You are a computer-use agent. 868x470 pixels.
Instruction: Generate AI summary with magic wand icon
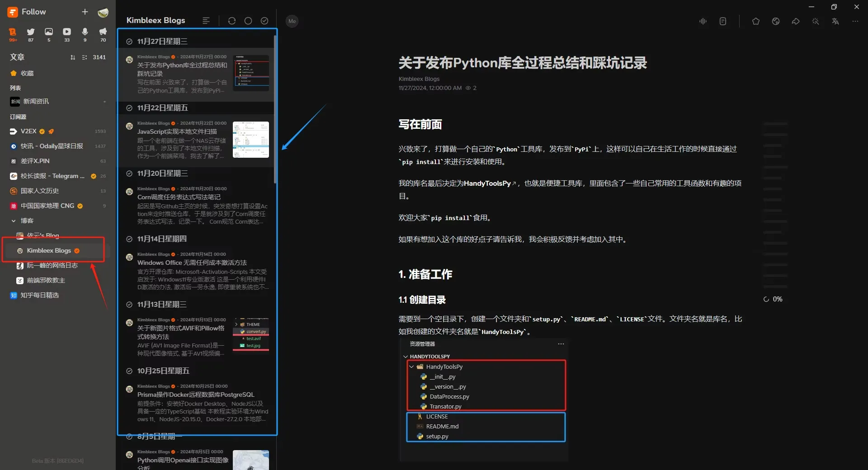tap(815, 21)
